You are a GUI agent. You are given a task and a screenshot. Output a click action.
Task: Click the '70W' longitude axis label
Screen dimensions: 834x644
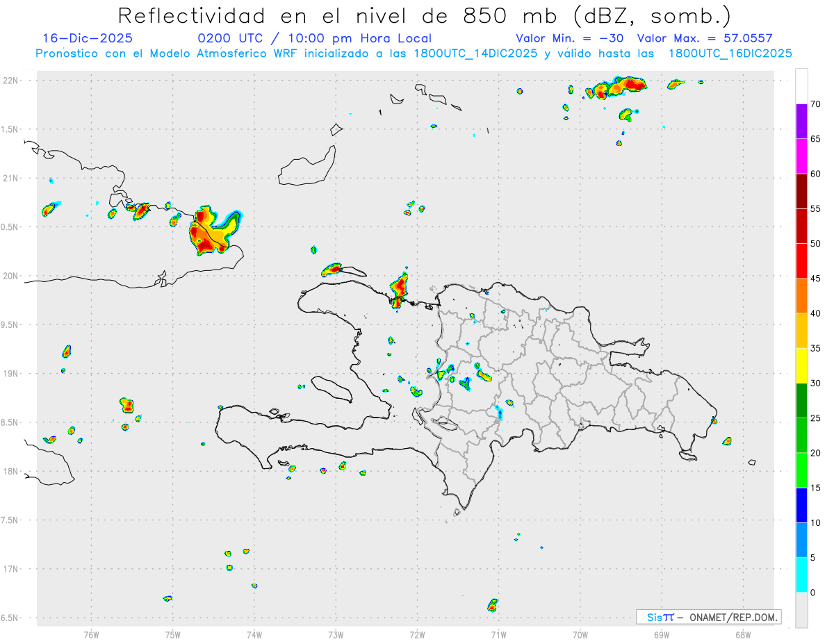pos(580,634)
